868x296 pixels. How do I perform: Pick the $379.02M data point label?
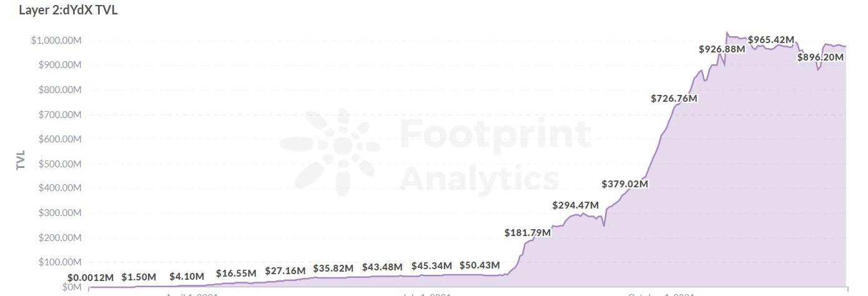pos(624,184)
